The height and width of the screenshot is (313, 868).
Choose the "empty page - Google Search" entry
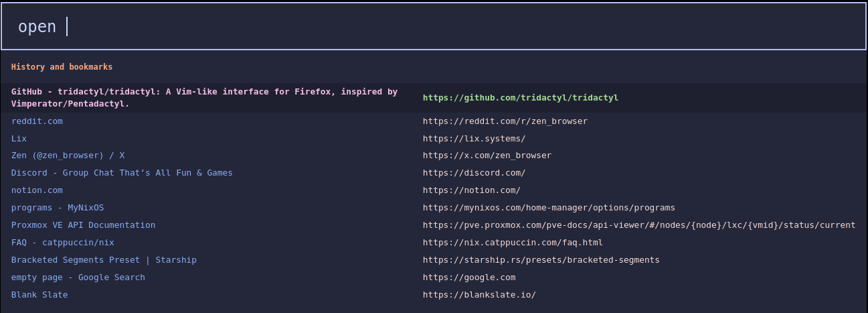[x=78, y=277]
